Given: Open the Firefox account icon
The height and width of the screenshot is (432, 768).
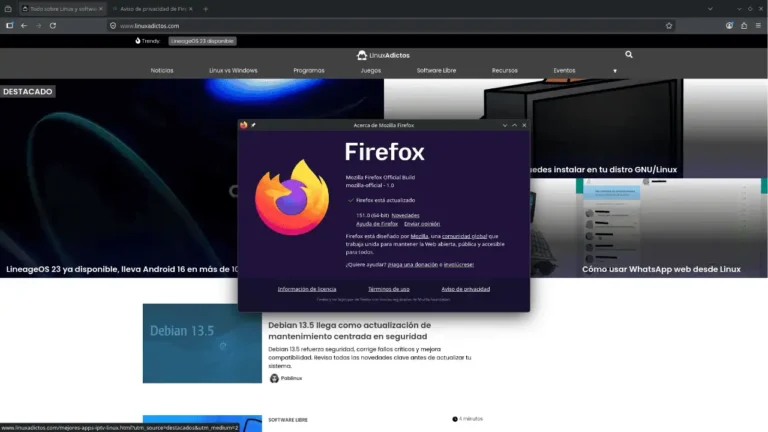Looking at the screenshot, I should pyautogui.click(x=729, y=25).
